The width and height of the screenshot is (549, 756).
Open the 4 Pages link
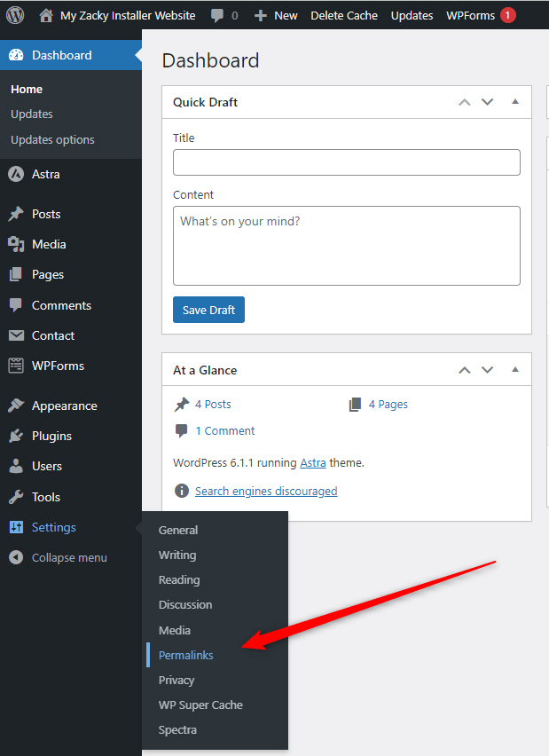point(388,404)
